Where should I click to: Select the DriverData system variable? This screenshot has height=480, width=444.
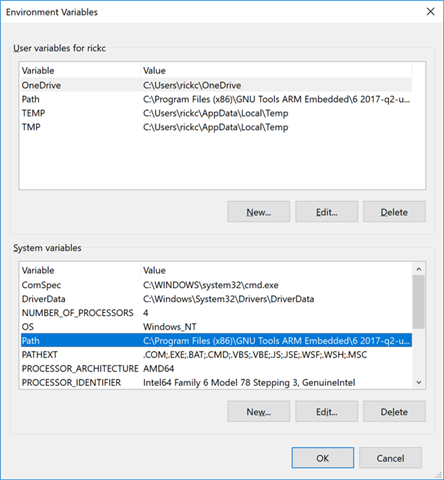coord(216,299)
